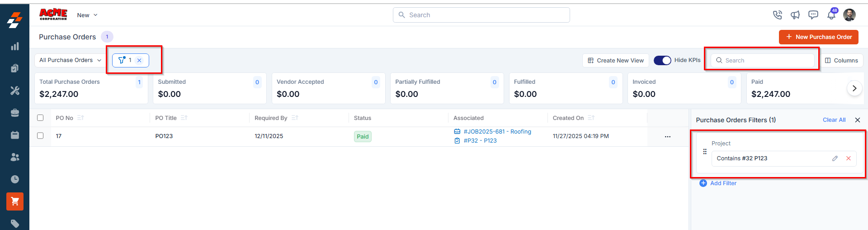
Task: Click the New Purchase Order button
Action: click(818, 37)
